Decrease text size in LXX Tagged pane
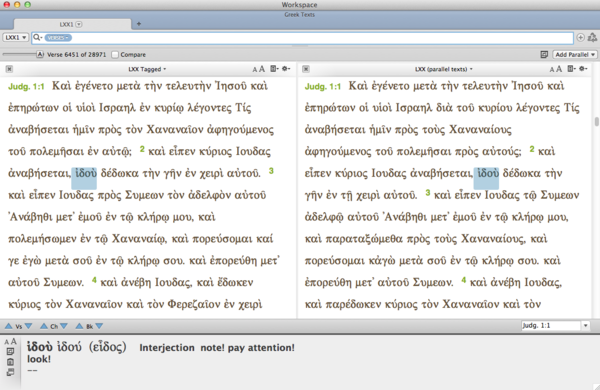This screenshot has height=390, width=600. [x=255, y=70]
